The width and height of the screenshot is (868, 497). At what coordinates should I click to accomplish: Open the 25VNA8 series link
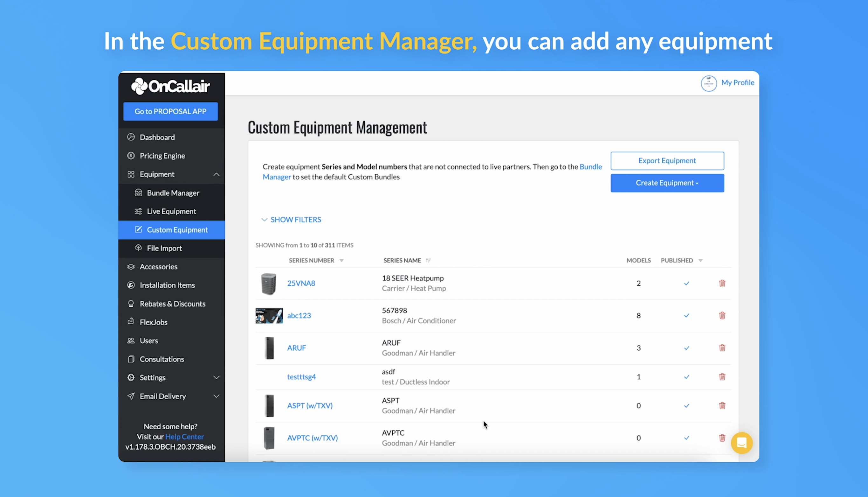(301, 283)
